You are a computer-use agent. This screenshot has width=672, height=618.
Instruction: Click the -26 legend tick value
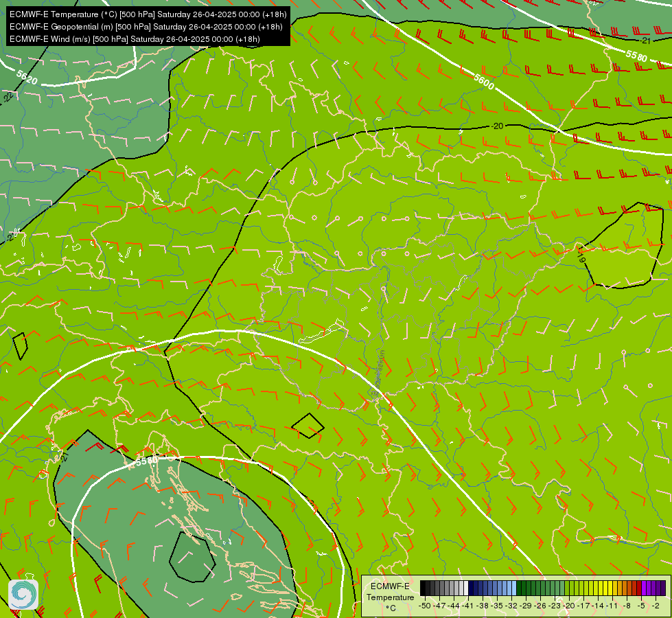(541, 606)
